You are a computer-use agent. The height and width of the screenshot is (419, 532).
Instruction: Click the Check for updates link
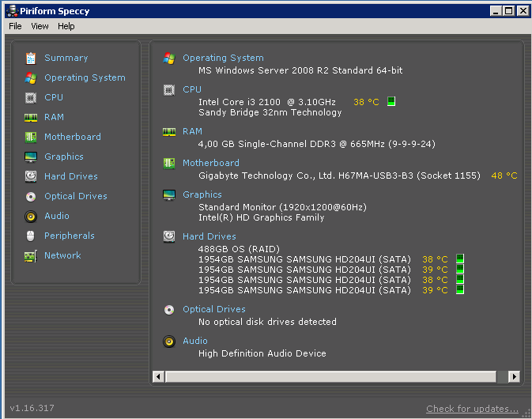click(x=472, y=409)
